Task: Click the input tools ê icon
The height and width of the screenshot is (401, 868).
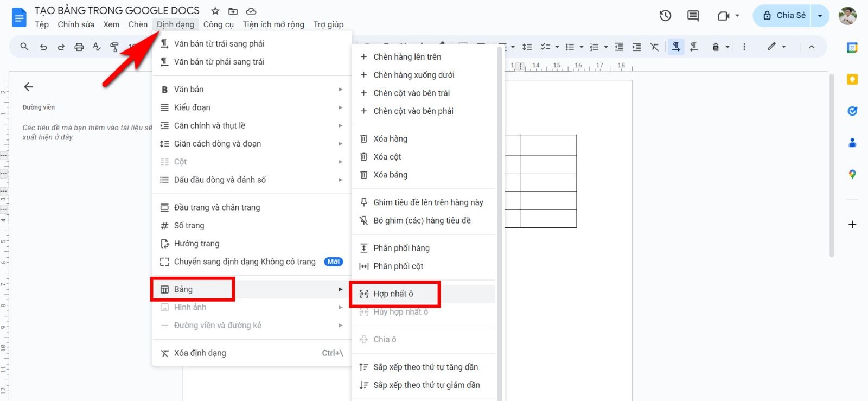Action: click(x=716, y=47)
